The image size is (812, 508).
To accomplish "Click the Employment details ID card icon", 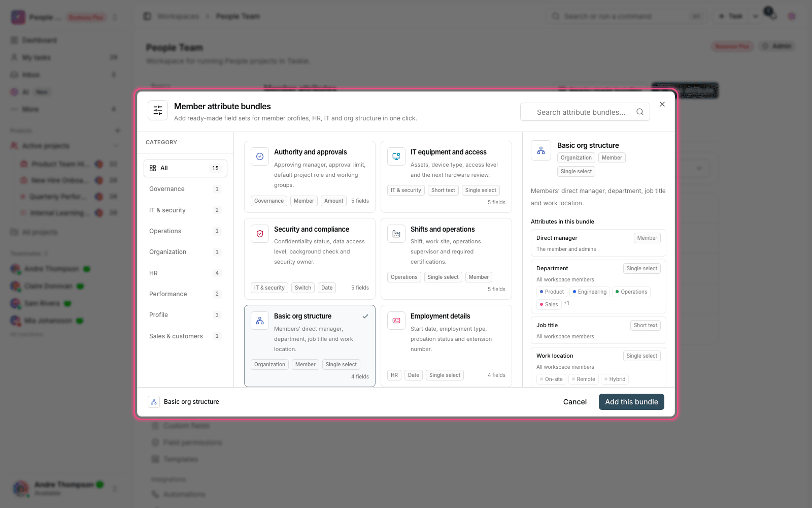I will 396,321.
